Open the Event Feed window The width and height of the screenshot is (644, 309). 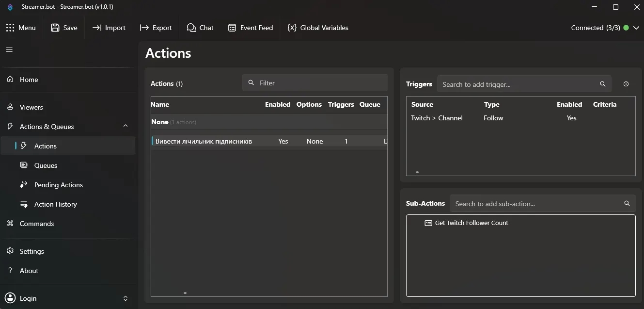click(251, 28)
